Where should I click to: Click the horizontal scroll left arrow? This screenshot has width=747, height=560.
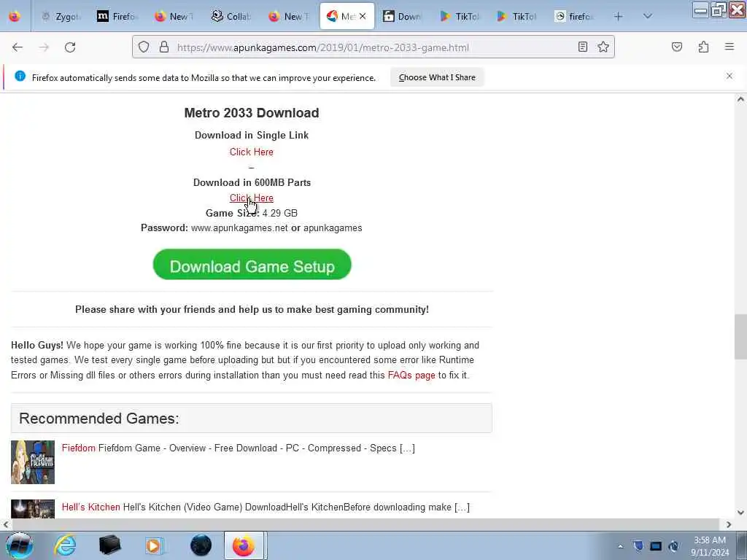point(5,524)
